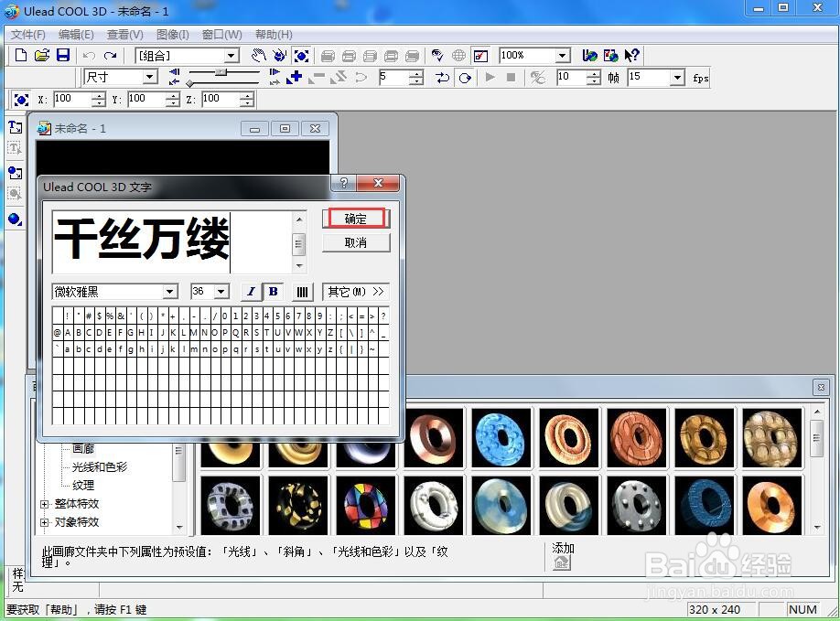The image size is (840, 621).
Task: Click the Y value input field
Action: click(146, 100)
